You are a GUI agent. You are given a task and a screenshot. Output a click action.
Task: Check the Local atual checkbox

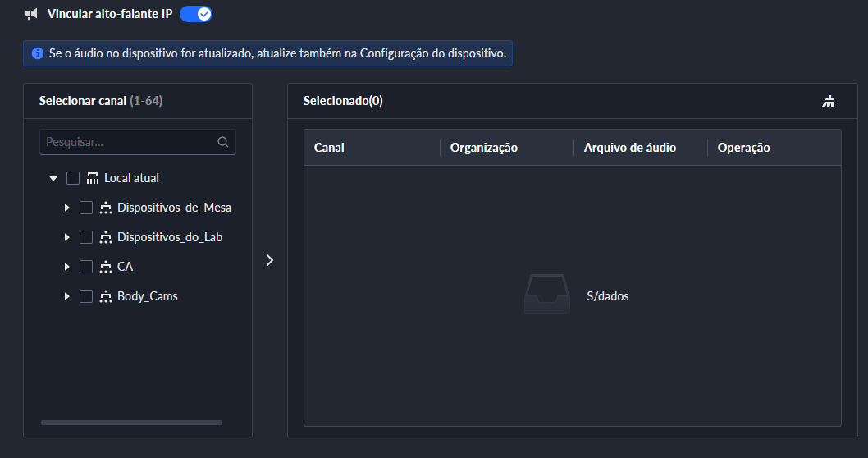point(73,178)
